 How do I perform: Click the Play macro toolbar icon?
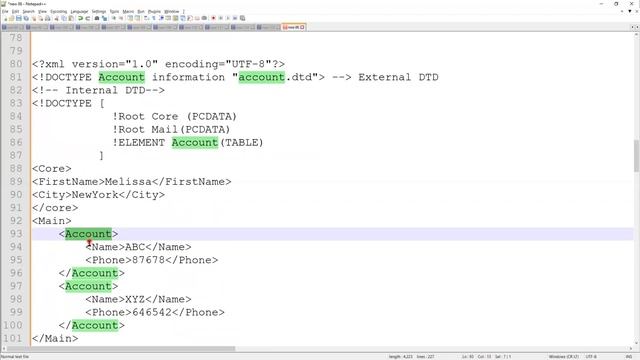pyautogui.click(x=228, y=18)
